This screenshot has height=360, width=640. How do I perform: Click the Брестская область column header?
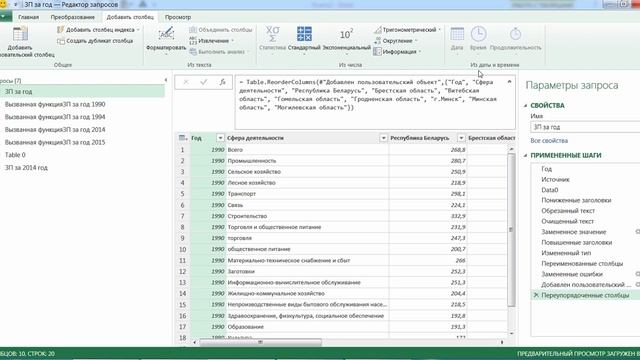[491, 138]
